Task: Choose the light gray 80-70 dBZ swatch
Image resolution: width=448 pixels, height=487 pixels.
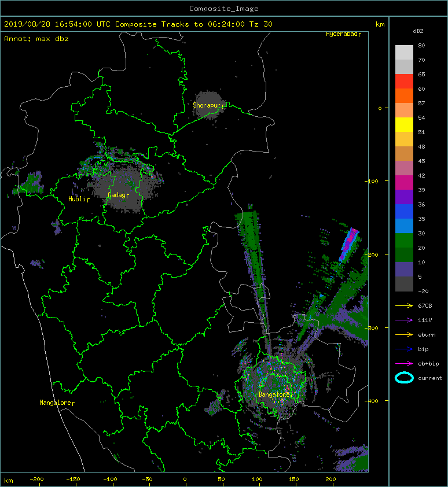Action: (x=404, y=53)
